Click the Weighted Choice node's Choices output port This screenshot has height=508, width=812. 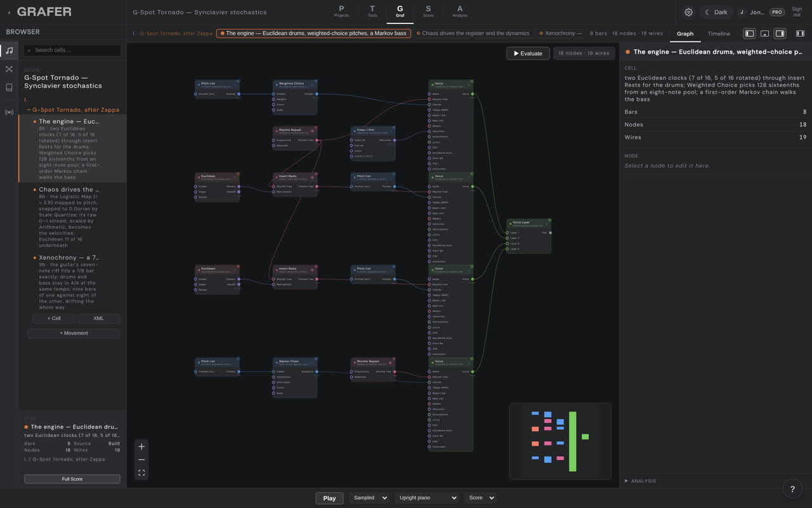317,94
